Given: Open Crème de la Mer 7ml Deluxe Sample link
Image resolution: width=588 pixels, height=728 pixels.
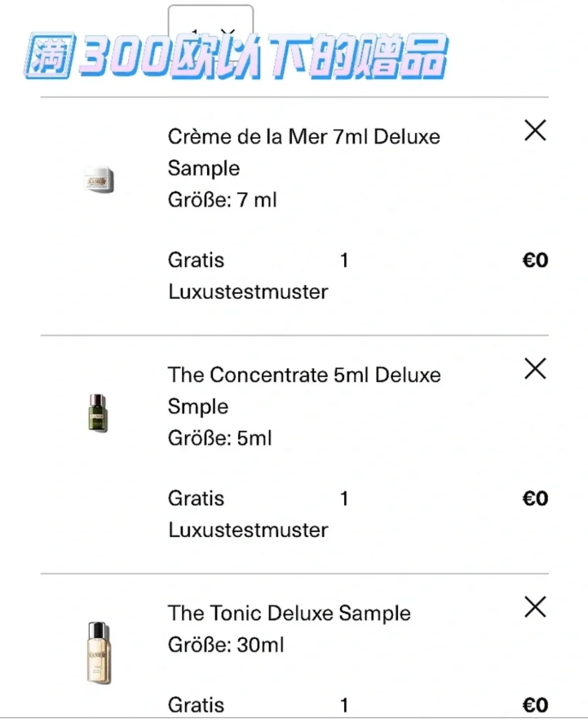Looking at the screenshot, I should (304, 153).
